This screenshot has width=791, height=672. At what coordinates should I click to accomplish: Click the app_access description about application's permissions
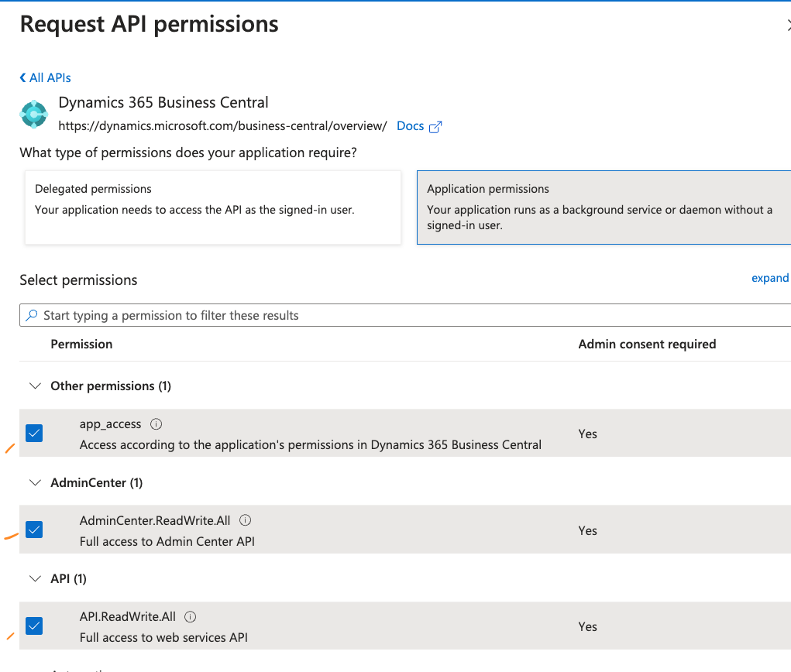click(310, 444)
